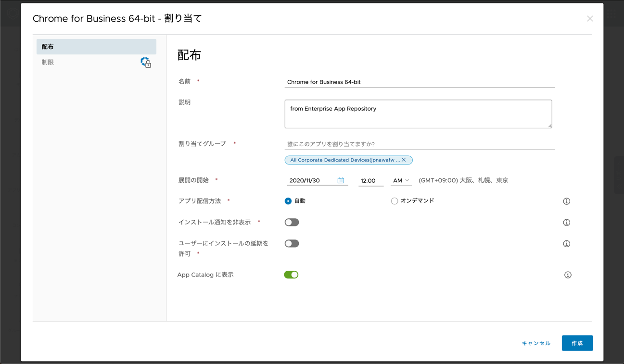Open the AM/PM dropdown
The width and height of the screenshot is (624, 364).
[401, 180]
